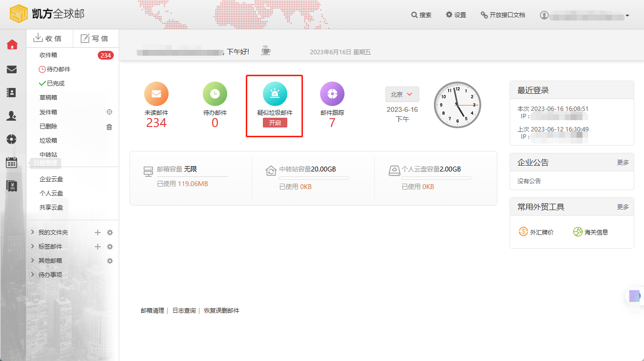The width and height of the screenshot is (644, 361).
Task: Click the green pending mail clock icon
Action: click(215, 94)
